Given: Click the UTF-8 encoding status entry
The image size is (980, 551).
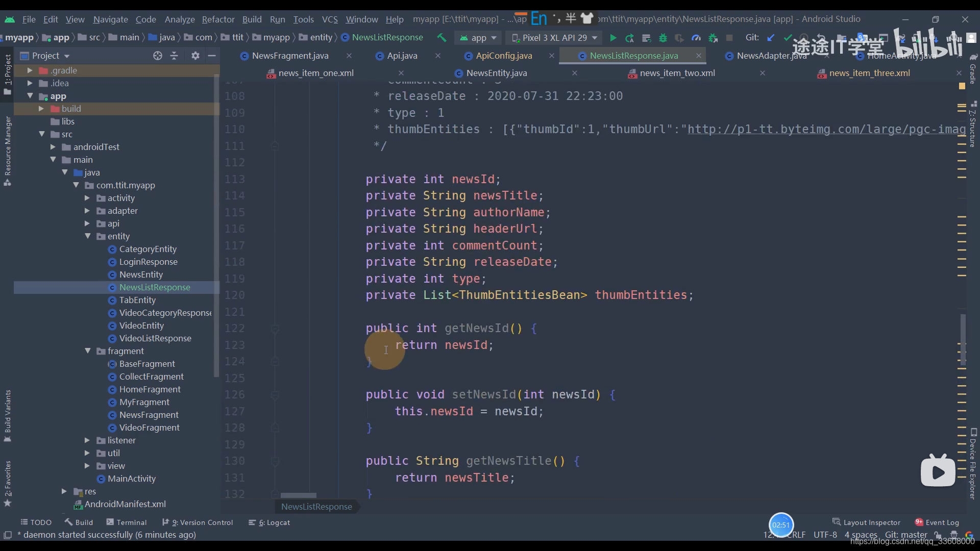Looking at the screenshot, I should point(825,535).
